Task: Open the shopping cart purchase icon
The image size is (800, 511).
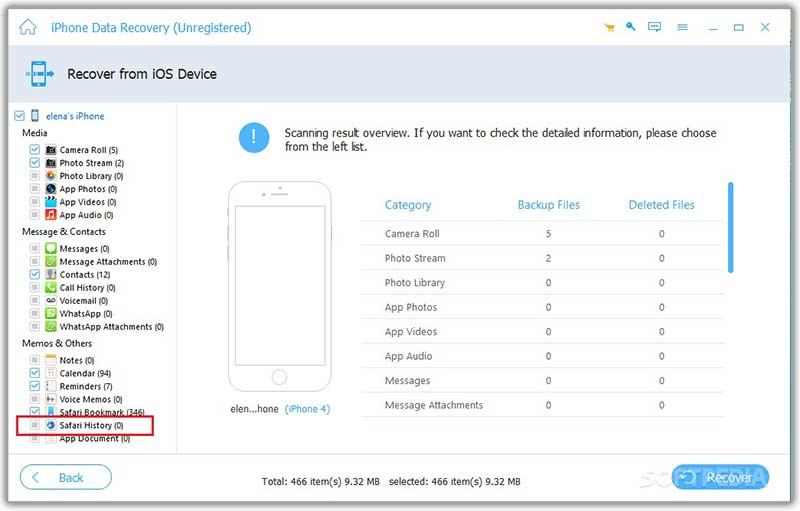Action: tap(608, 27)
